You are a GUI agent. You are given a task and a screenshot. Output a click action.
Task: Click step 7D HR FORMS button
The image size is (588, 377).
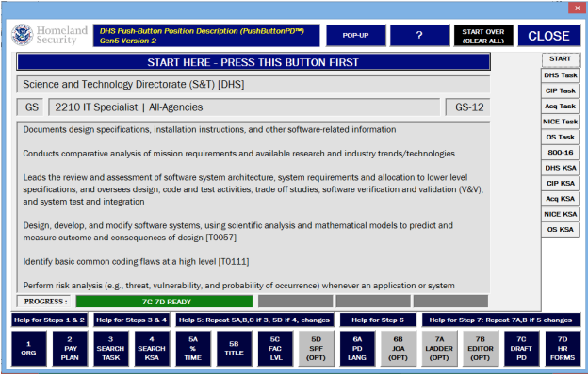pyautogui.click(x=562, y=347)
